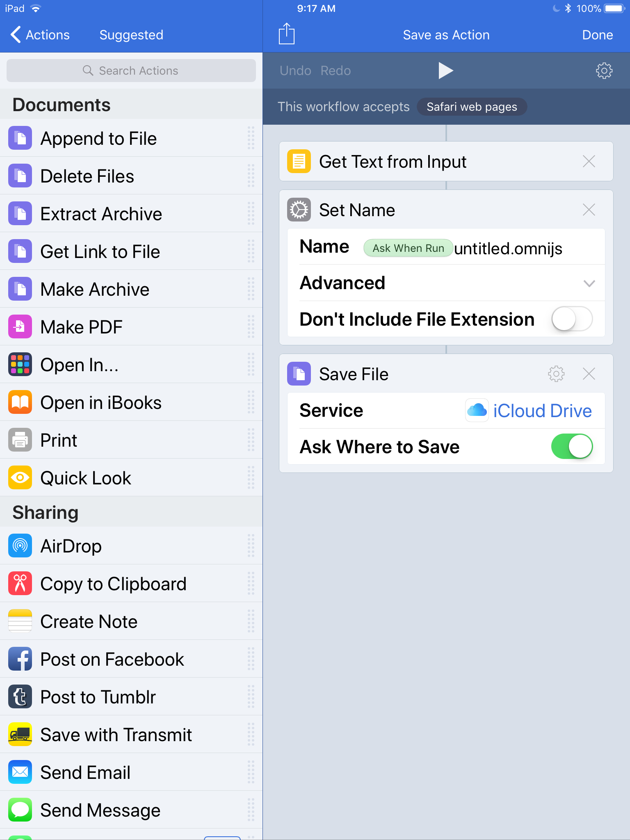Screen dimensions: 630x840
Task: Go back to Actions list
Action: click(40, 35)
